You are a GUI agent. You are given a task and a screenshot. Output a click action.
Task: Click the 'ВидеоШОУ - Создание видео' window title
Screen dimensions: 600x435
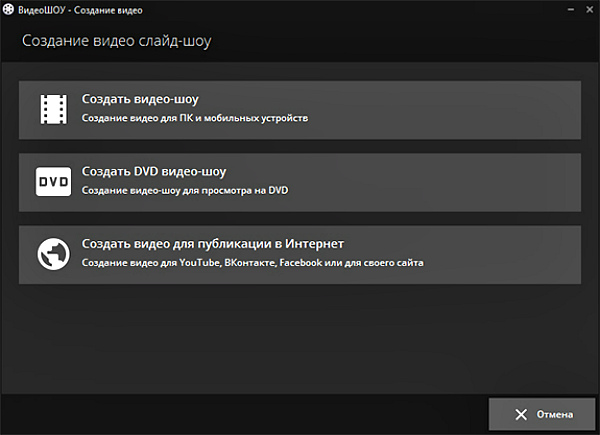(x=78, y=9)
